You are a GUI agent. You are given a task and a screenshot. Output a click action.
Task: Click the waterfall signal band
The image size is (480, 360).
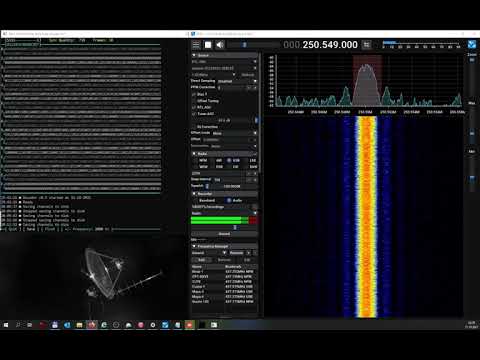(366, 217)
